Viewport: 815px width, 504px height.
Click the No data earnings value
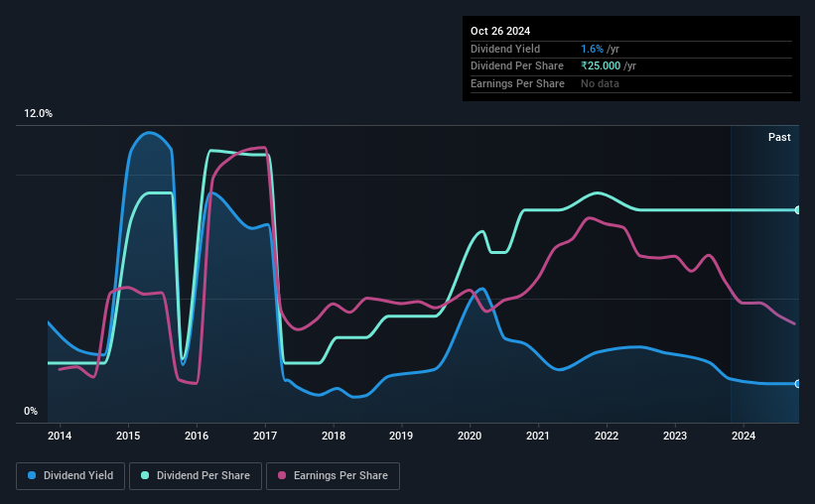pos(600,83)
